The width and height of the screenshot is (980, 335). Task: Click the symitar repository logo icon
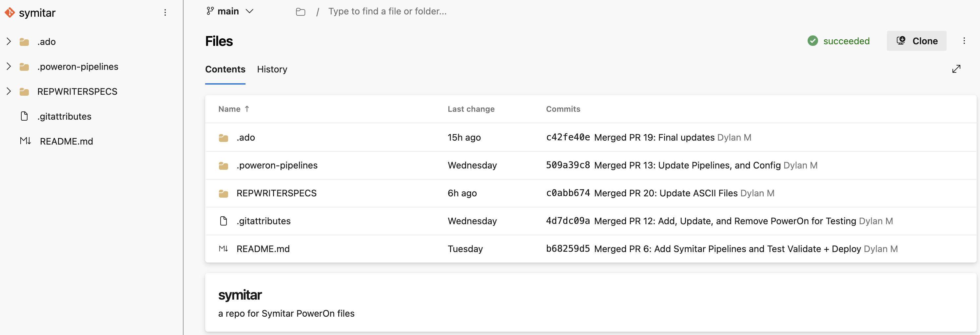(10, 12)
